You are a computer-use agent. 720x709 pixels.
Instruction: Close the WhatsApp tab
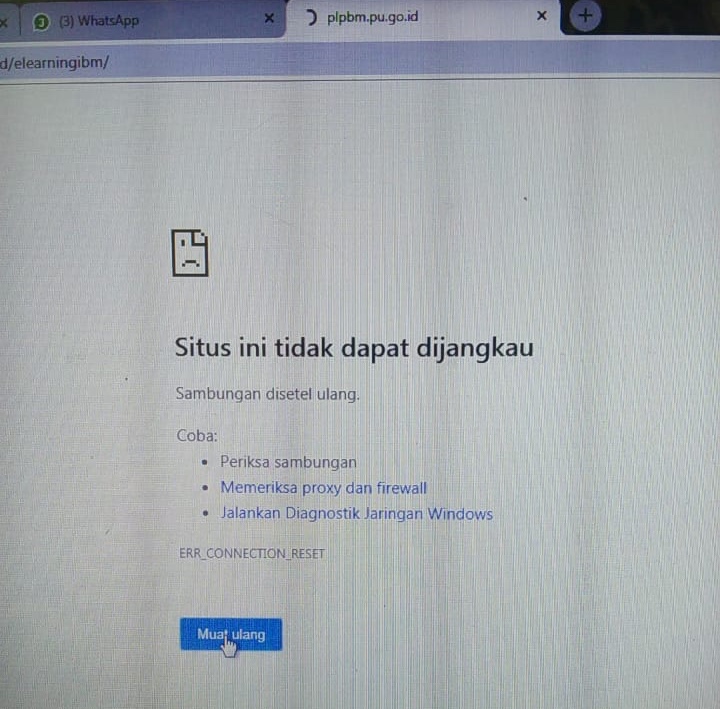pos(269,18)
